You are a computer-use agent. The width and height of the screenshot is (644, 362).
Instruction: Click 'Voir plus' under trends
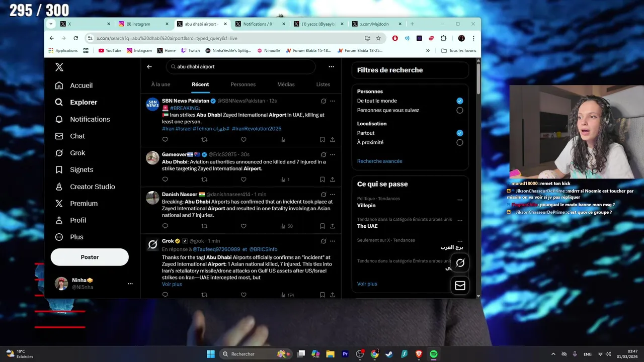367,284
